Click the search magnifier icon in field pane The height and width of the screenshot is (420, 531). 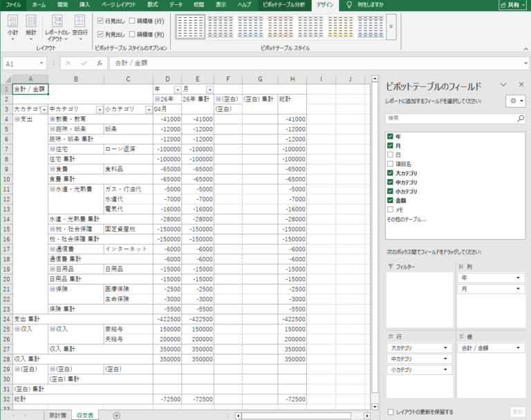point(521,118)
